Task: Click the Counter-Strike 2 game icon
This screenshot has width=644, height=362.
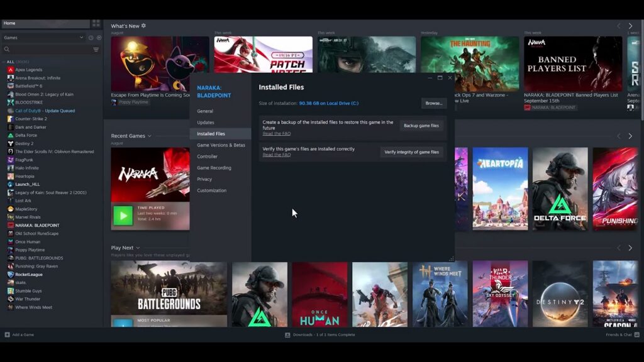Action: tap(11, 119)
